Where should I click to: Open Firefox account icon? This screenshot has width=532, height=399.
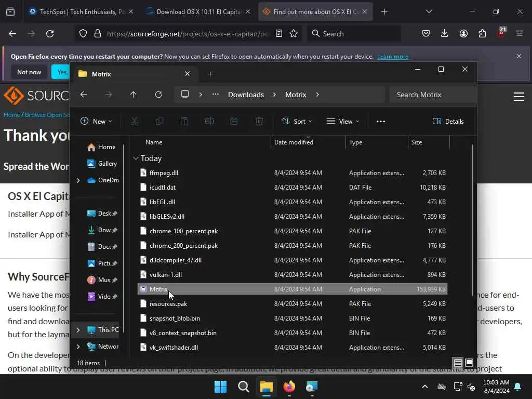(x=463, y=33)
